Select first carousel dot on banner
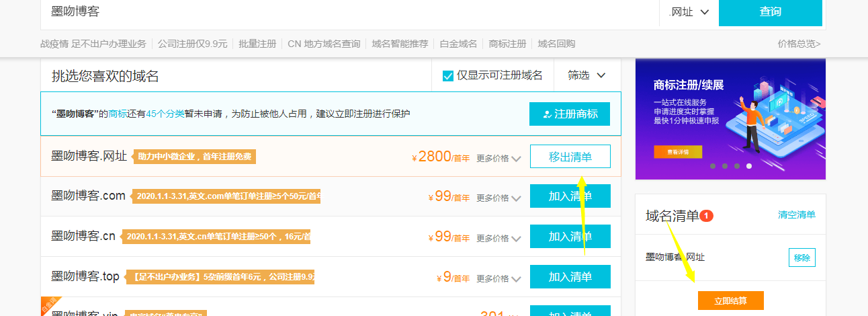Image resolution: width=868 pixels, height=316 pixels. [713, 165]
